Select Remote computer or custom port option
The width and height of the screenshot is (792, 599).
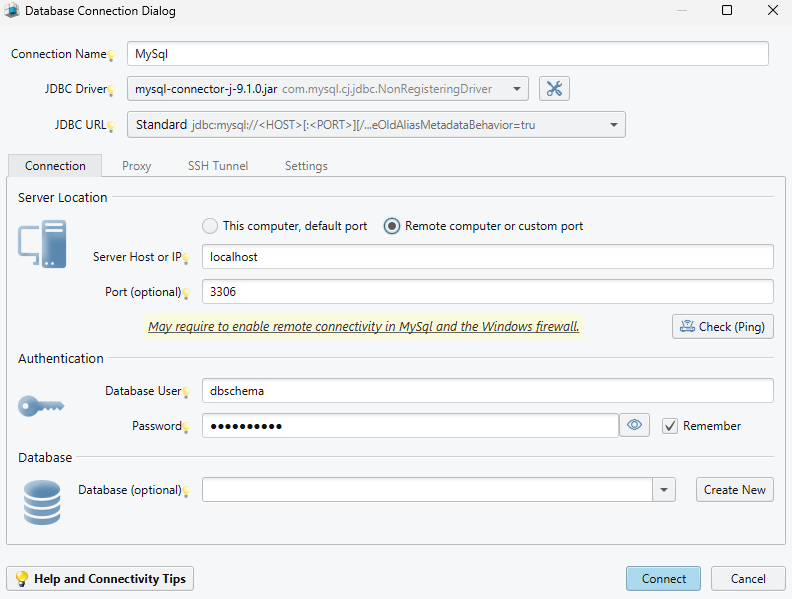[x=391, y=226]
